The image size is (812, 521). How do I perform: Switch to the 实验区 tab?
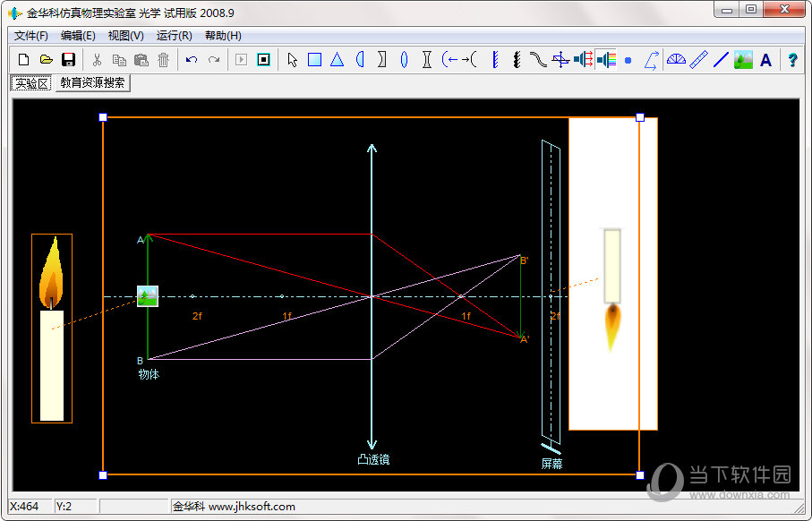pyautogui.click(x=31, y=83)
